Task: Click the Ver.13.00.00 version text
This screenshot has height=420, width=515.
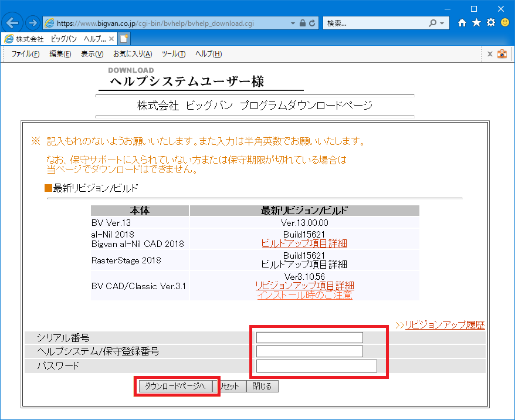Action: click(x=304, y=223)
